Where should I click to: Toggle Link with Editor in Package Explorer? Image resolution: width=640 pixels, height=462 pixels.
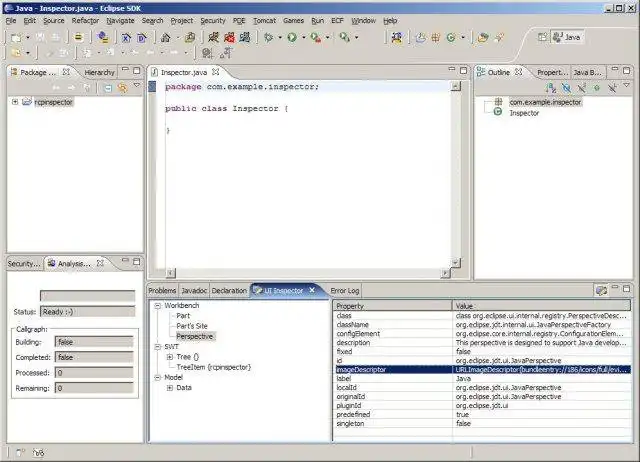[122, 87]
